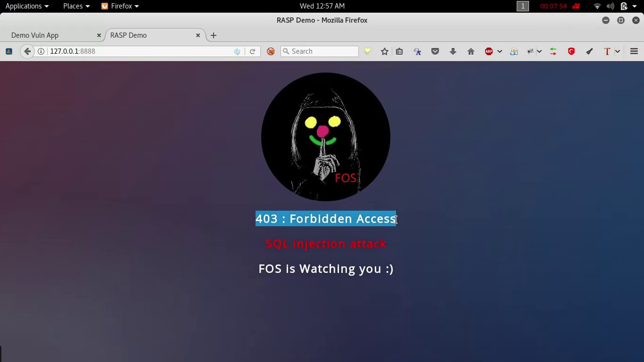Close the RASP Demo tab
The height and width of the screenshot is (362, 644).
[x=198, y=35]
